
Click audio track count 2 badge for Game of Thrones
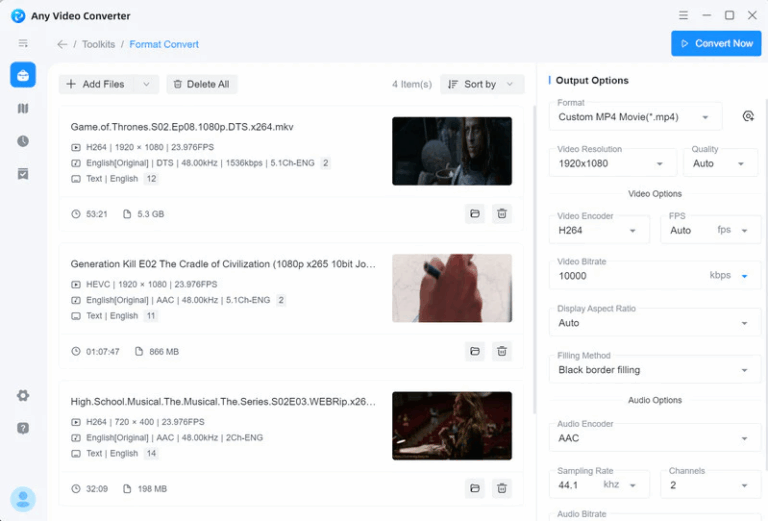pyautogui.click(x=325, y=163)
